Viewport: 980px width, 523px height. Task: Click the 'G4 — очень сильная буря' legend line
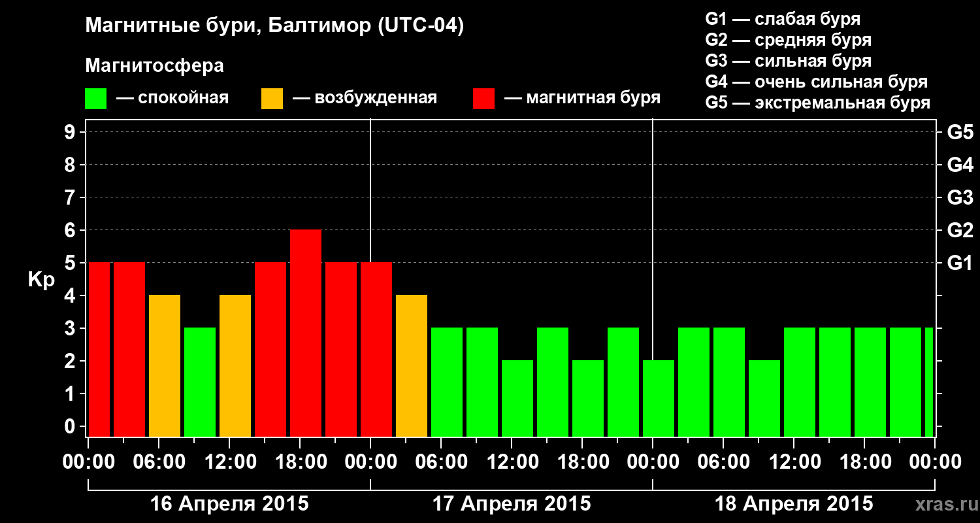tap(816, 82)
